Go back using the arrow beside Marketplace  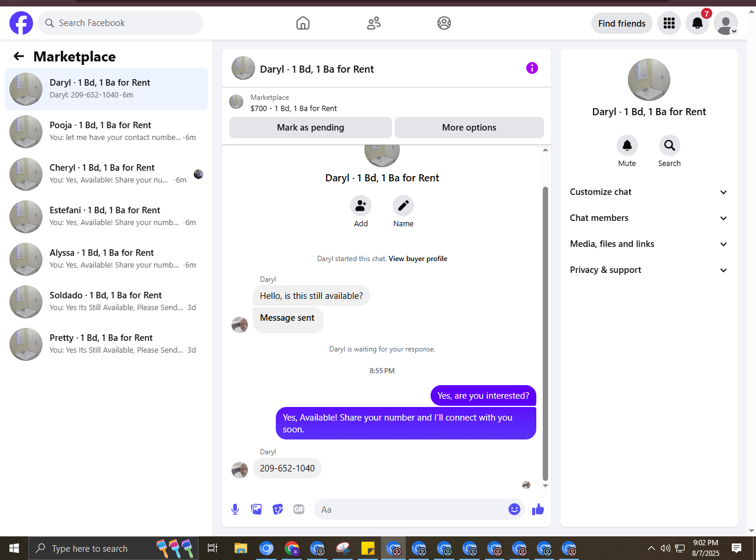coord(19,56)
